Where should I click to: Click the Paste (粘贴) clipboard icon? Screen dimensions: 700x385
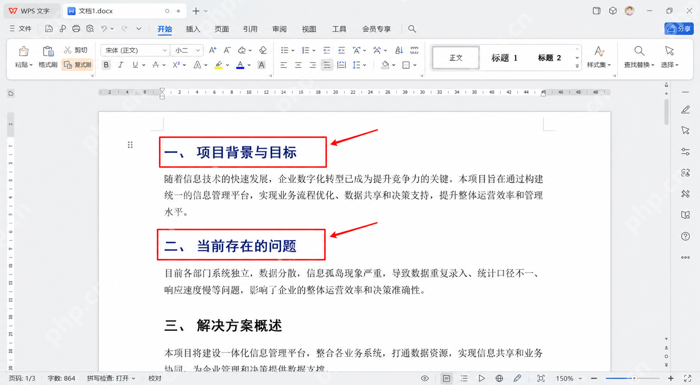click(24, 51)
